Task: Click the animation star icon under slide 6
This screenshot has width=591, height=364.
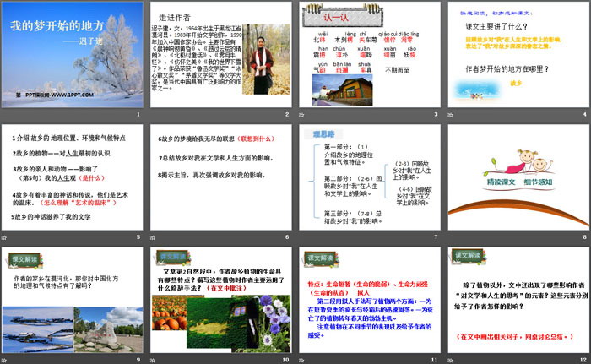Action: click(x=153, y=237)
